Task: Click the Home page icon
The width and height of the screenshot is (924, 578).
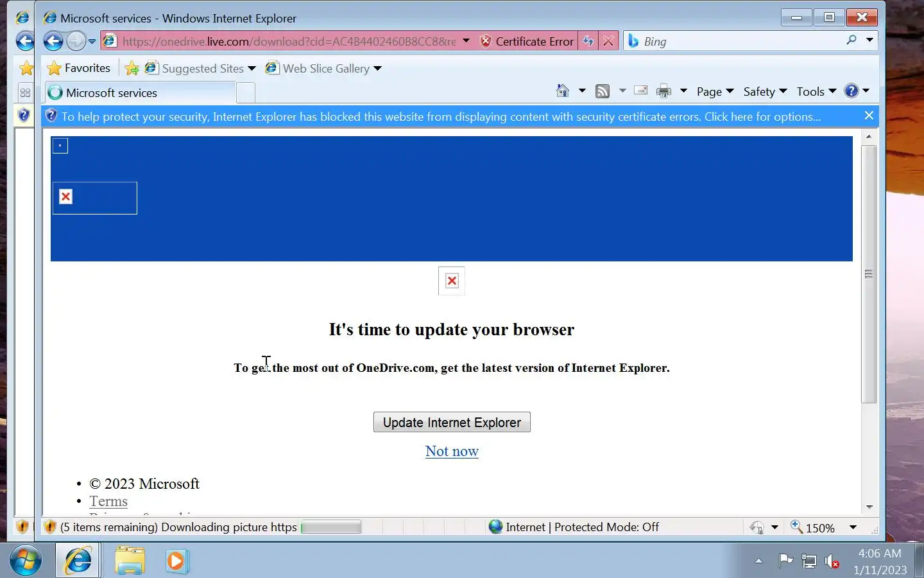Action: point(563,91)
